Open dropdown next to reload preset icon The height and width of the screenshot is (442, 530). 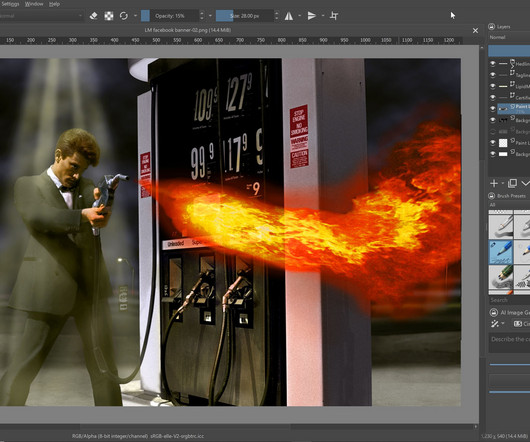pos(135,16)
